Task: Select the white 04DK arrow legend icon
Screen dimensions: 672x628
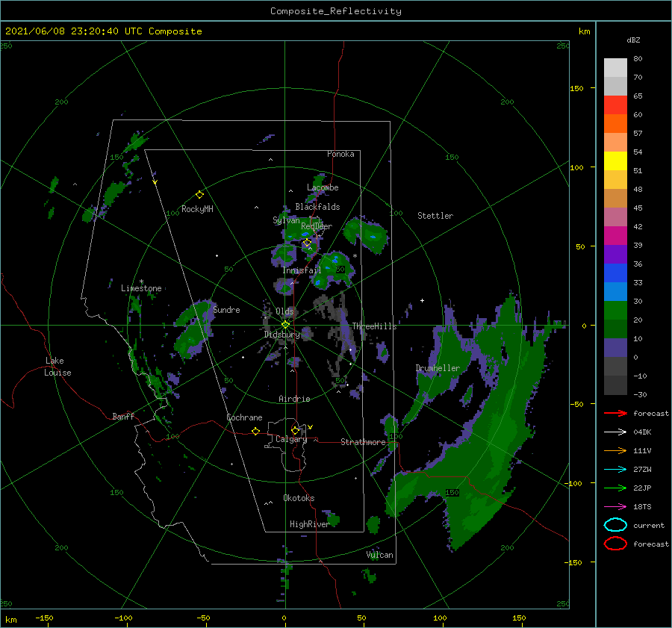Action: tap(615, 432)
